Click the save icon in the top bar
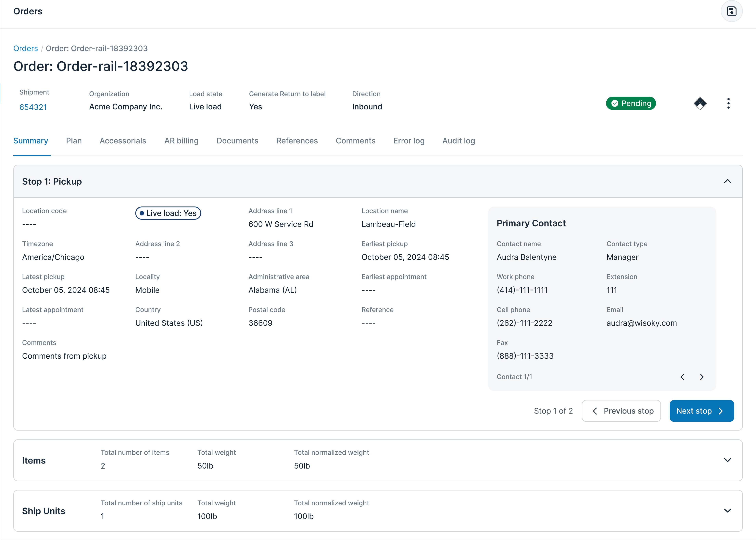756x544 pixels. coord(731,11)
